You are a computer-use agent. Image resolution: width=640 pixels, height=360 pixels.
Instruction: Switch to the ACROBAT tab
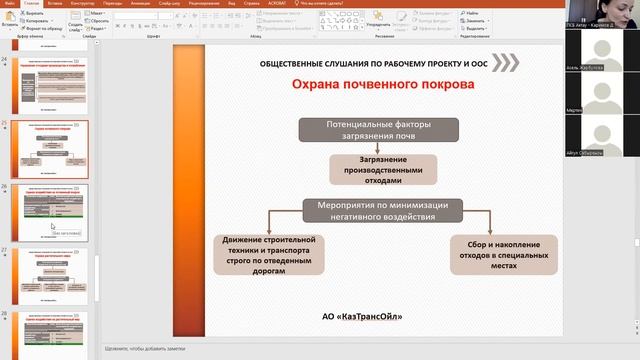pyautogui.click(x=277, y=3)
